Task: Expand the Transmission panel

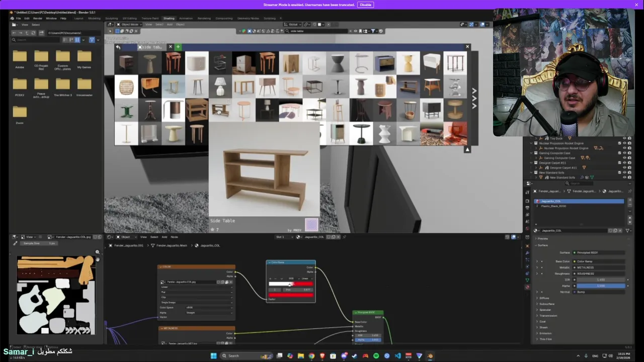Action: pyautogui.click(x=548, y=316)
